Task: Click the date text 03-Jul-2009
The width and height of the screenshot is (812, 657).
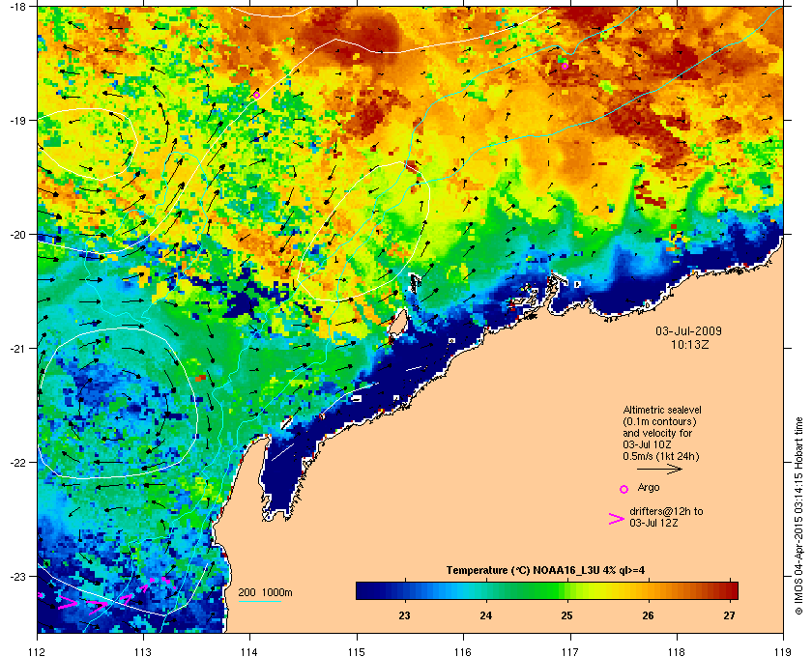Action: click(x=688, y=330)
